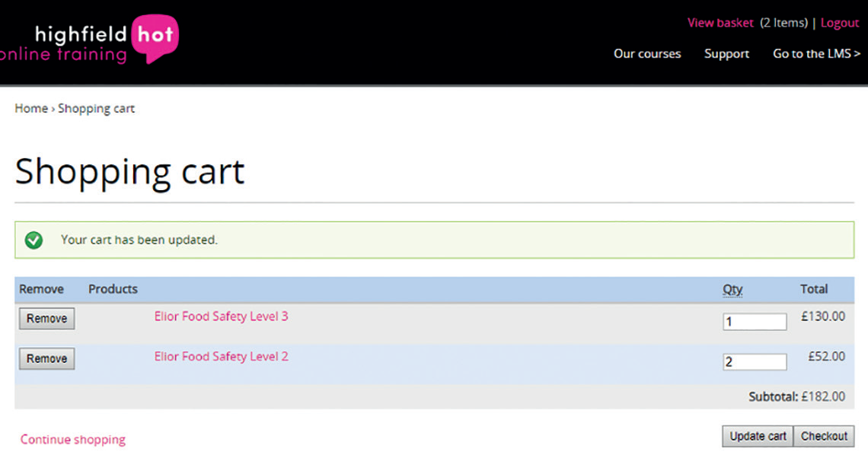Remove Elior Food Safety Level 2 from cart
Screen dimensions: 868x471
46,359
